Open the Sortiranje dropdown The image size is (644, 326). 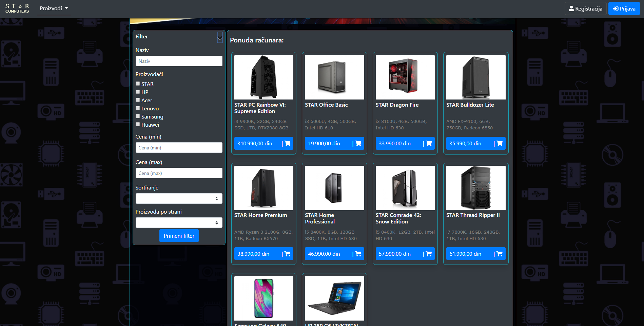pyautogui.click(x=179, y=199)
